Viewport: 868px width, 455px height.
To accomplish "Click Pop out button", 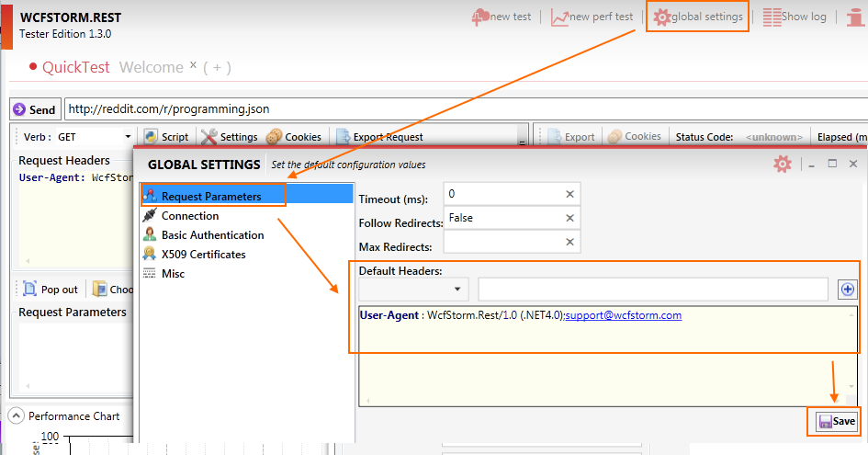I will pyautogui.click(x=51, y=290).
